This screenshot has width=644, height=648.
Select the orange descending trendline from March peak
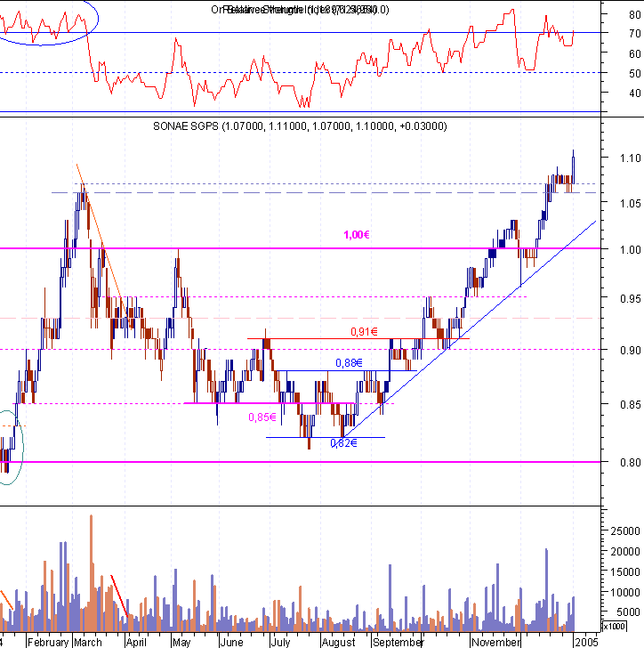pos(104,245)
